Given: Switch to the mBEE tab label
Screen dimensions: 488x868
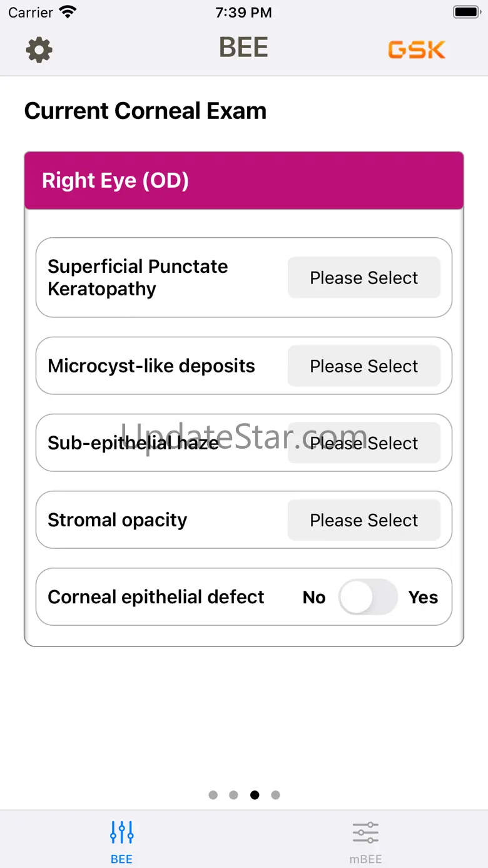Looking at the screenshot, I should pyautogui.click(x=365, y=859).
